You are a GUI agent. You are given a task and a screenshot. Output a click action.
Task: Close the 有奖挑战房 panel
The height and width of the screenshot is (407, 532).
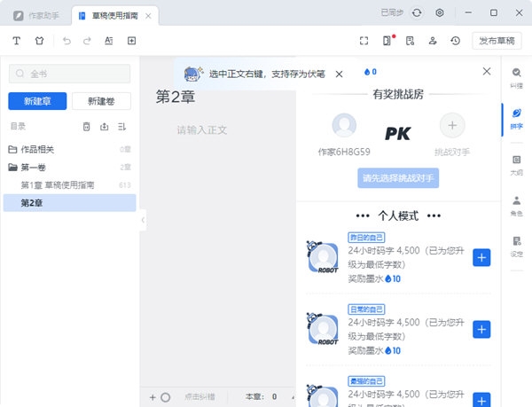point(487,71)
